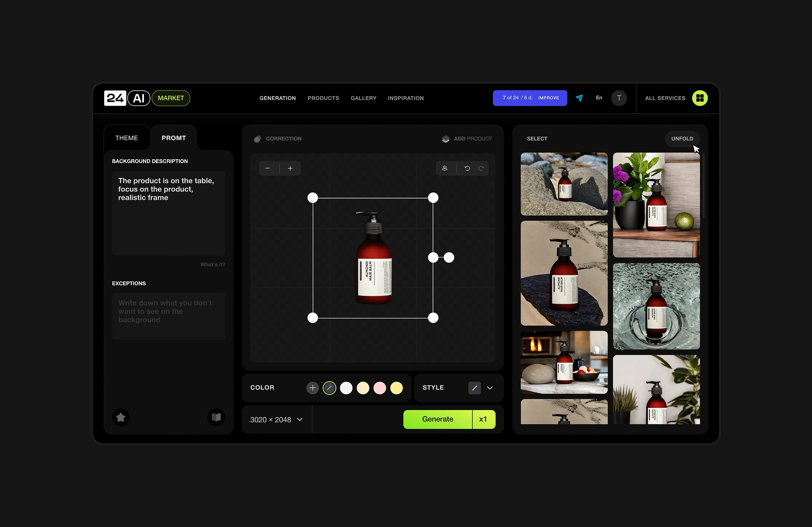Open the book guide icon
Screen dimensions: 812x527
point(216,417)
